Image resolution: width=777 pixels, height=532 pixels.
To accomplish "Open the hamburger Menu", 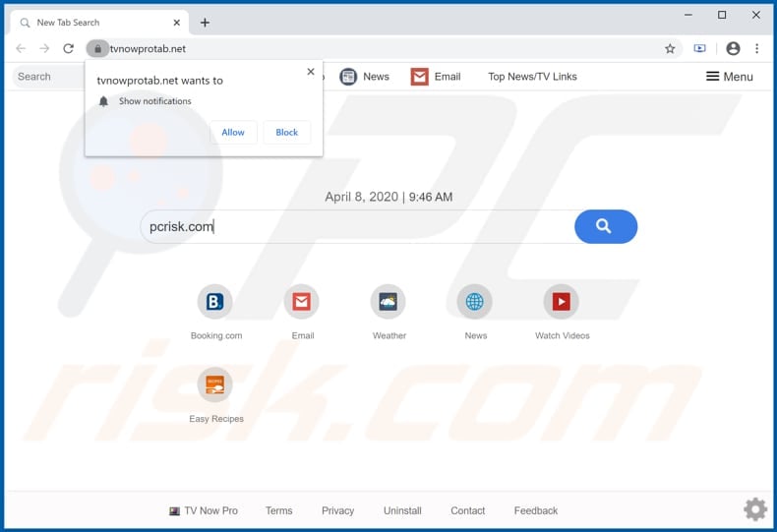I will click(x=730, y=77).
